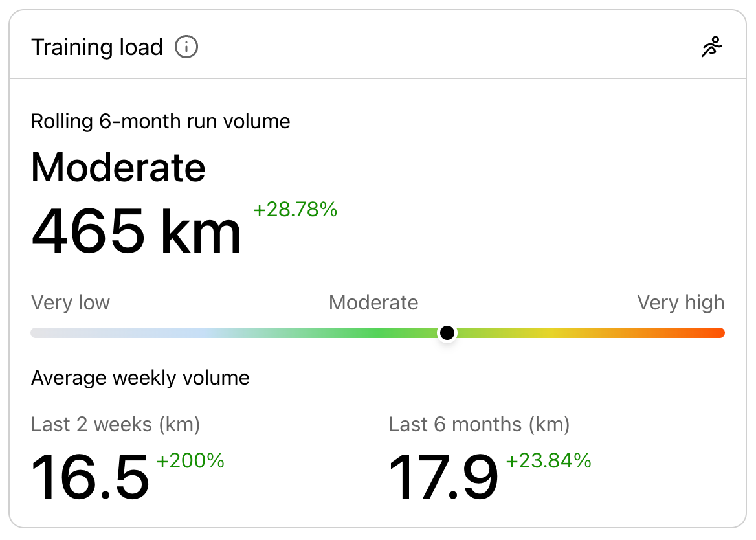Click the Training load card title
The width and height of the screenshot is (756, 540).
pyautogui.click(x=97, y=47)
